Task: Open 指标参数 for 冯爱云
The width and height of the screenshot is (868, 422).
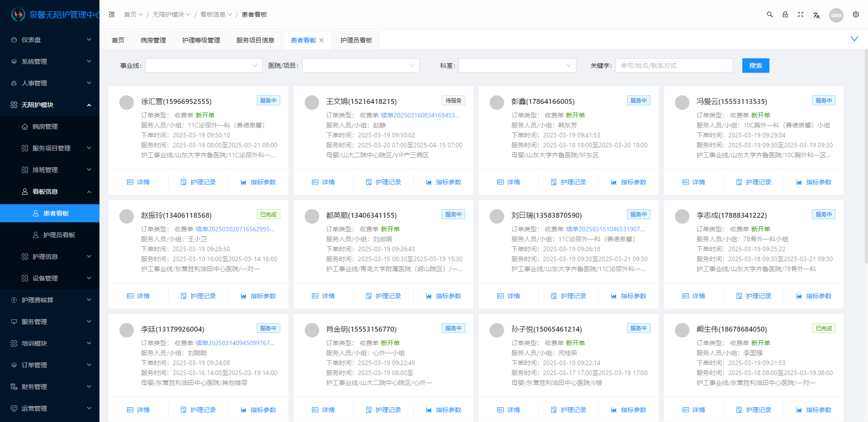Action: pyautogui.click(x=814, y=182)
